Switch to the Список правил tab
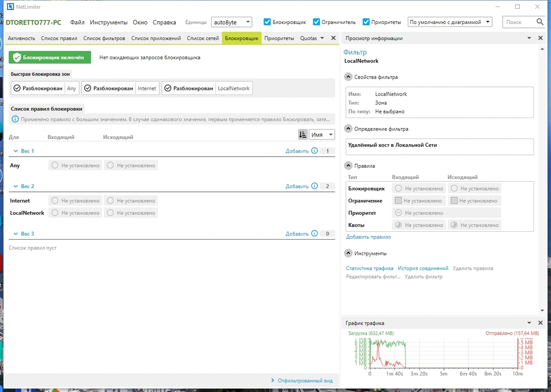This screenshot has height=392, width=551. (59, 38)
